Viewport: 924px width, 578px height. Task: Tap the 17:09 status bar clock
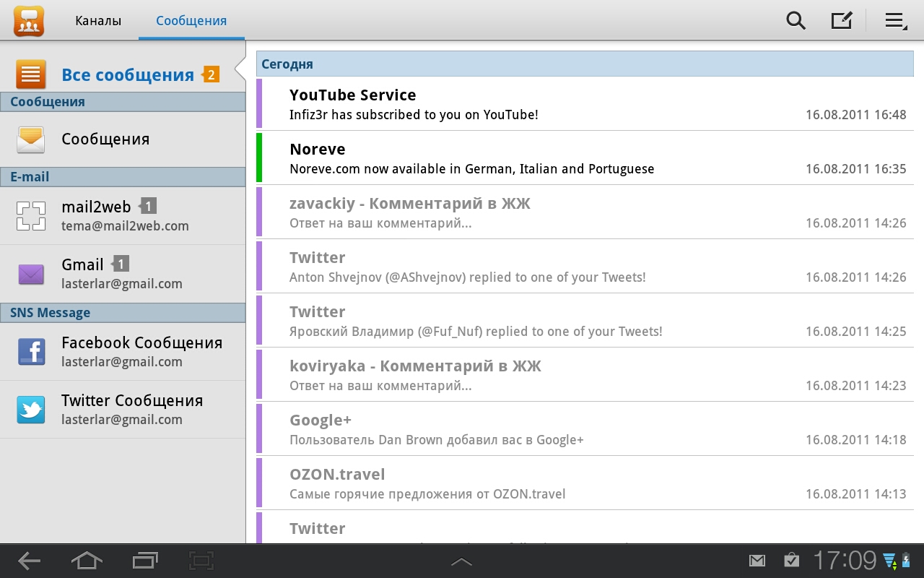[x=845, y=561]
